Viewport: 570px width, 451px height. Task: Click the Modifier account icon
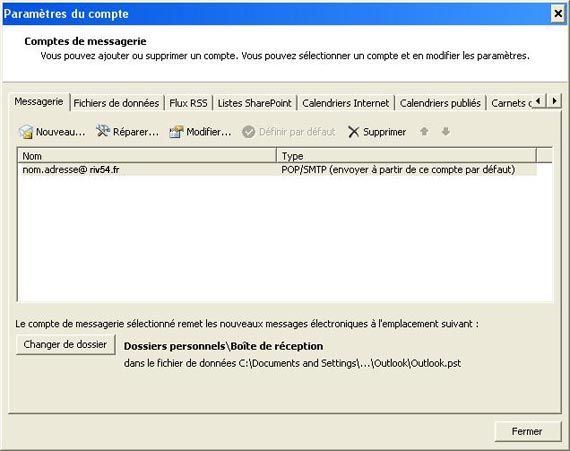click(x=176, y=132)
